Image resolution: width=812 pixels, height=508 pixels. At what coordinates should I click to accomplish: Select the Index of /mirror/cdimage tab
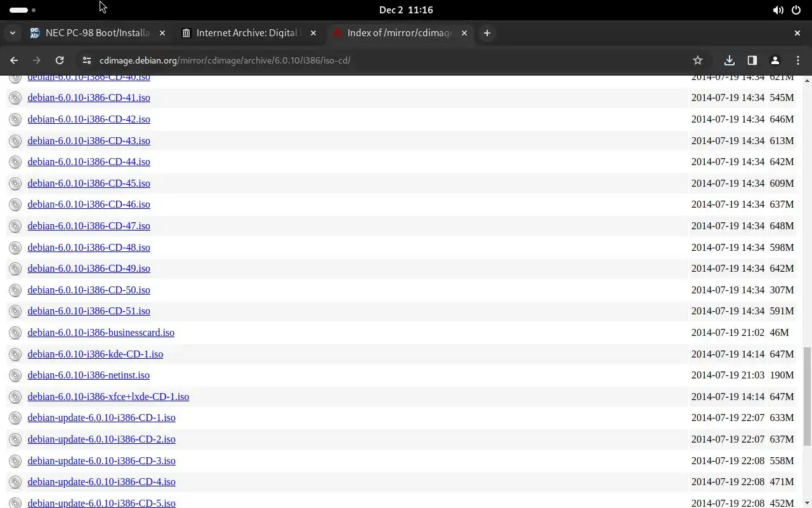[x=400, y=33]
